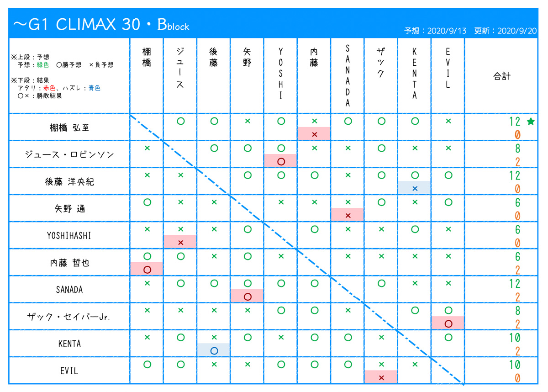Image resolution: width=548 pixels, height=392 pixels.
Task: Click the legend line "※上段：予想"
Action: (30, 58)
